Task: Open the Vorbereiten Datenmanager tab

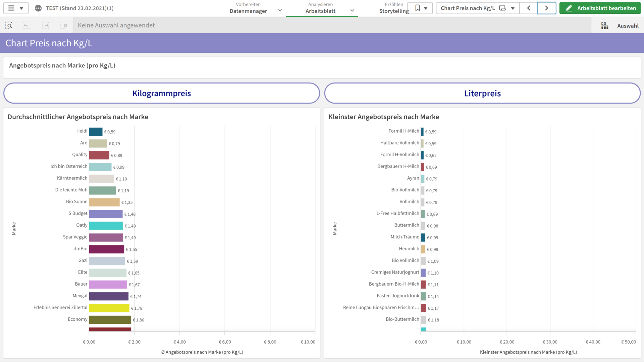Action: [x=248, y=8]
